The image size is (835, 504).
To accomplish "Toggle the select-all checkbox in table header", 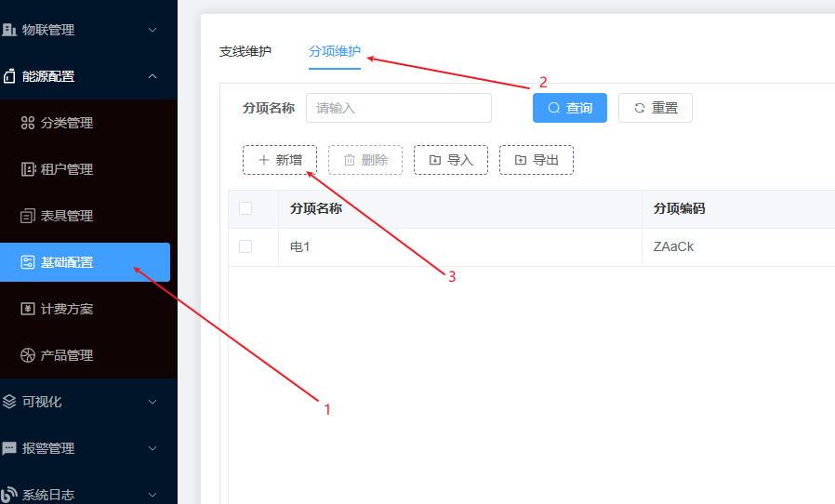I will [245, 208].
